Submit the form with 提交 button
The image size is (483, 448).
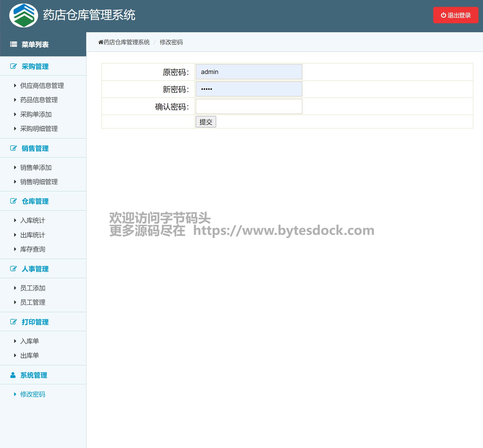(x=206, y=122)
